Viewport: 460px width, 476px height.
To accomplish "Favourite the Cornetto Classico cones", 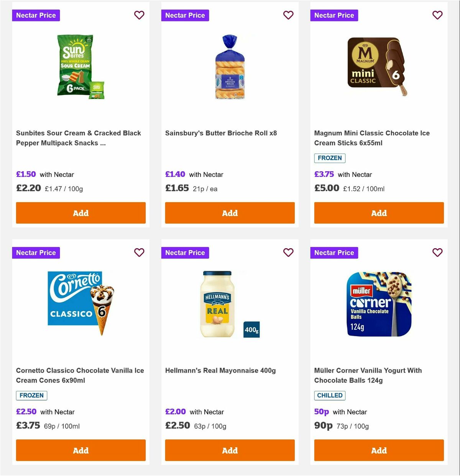I will click(139, 253).
